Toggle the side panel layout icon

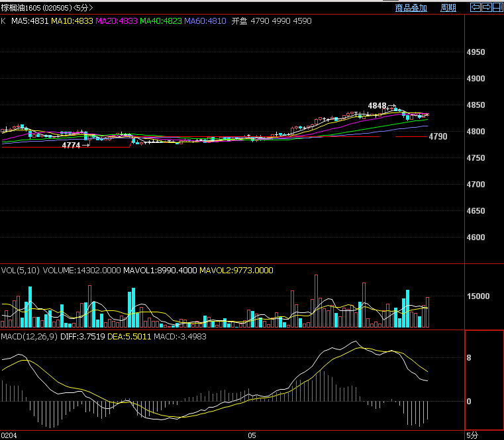click(x=497, y=7)
